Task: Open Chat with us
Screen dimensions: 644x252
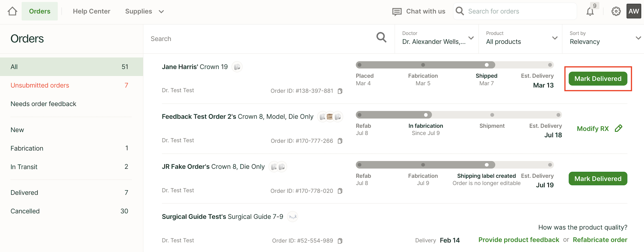Action: click(419, 12)
